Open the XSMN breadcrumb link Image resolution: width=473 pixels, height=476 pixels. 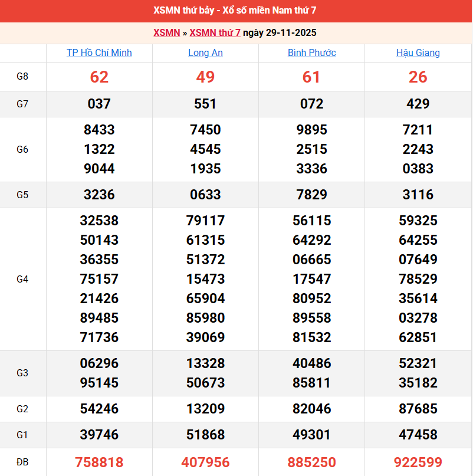point(166,33)
